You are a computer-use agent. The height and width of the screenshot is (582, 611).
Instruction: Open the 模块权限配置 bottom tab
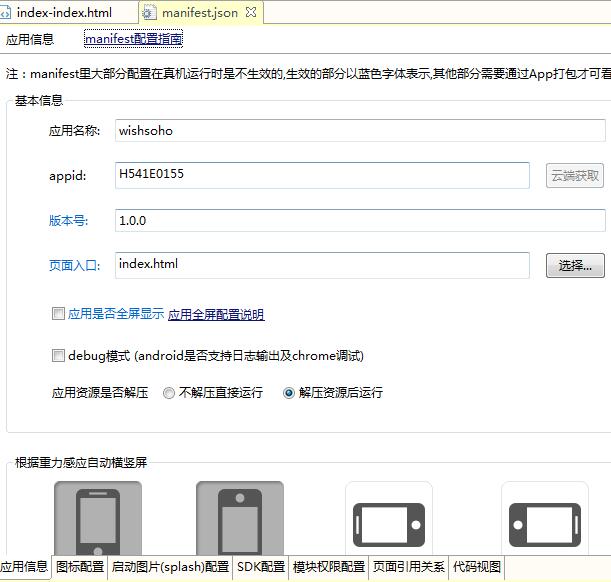point(328,567)
